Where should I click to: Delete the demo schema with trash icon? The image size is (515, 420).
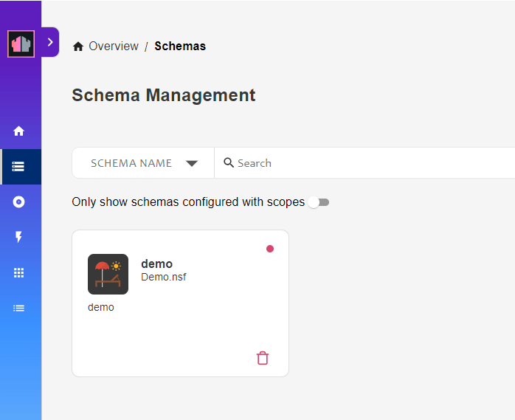263,358
